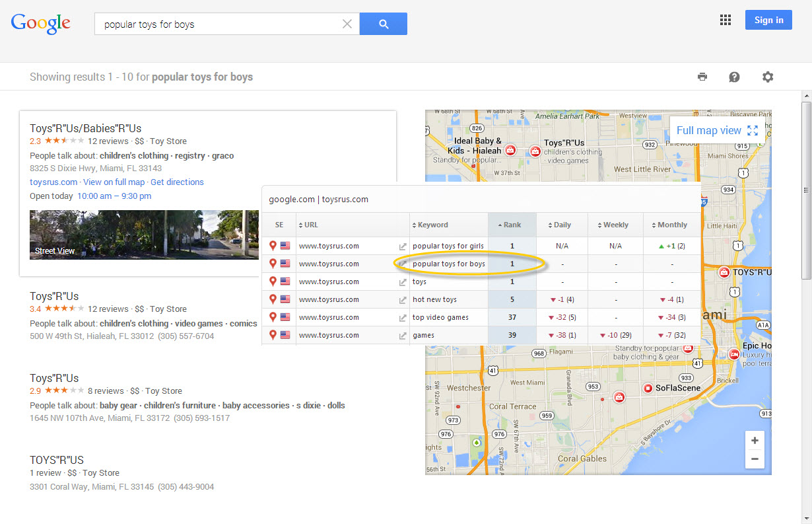Sort table by the Rank column

click(x=512, y=225)
